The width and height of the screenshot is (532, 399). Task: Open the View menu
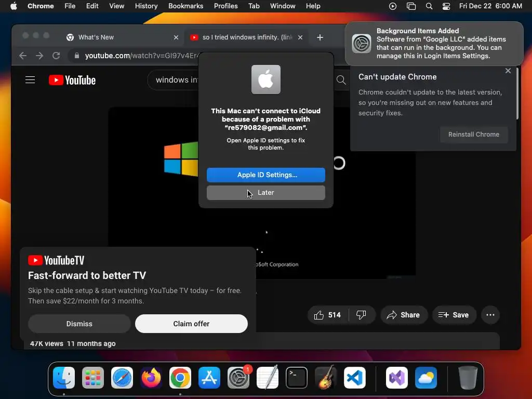pos(117,6)
